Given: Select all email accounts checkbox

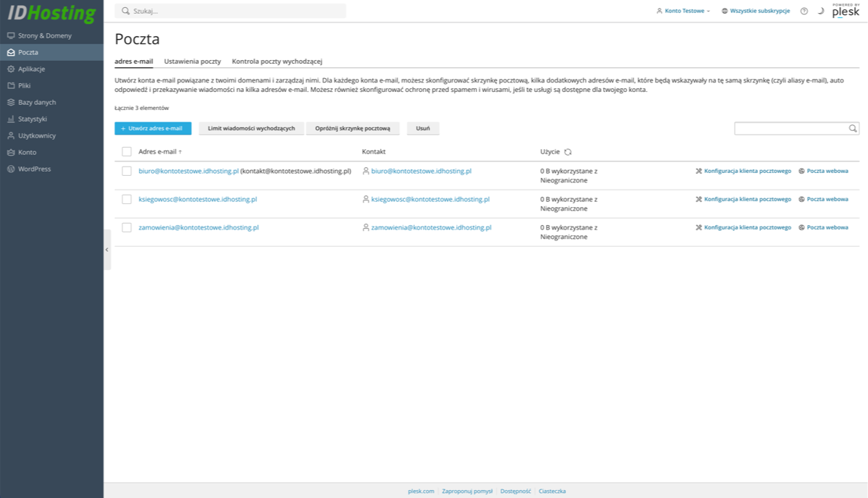Looking at the screenshot, I should (x=125, y=152).
